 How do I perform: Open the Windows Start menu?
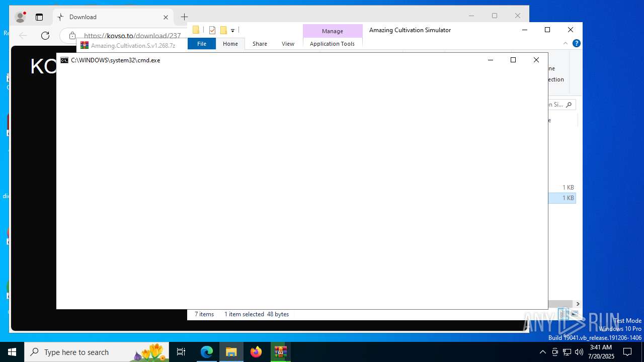pos(12,352)
